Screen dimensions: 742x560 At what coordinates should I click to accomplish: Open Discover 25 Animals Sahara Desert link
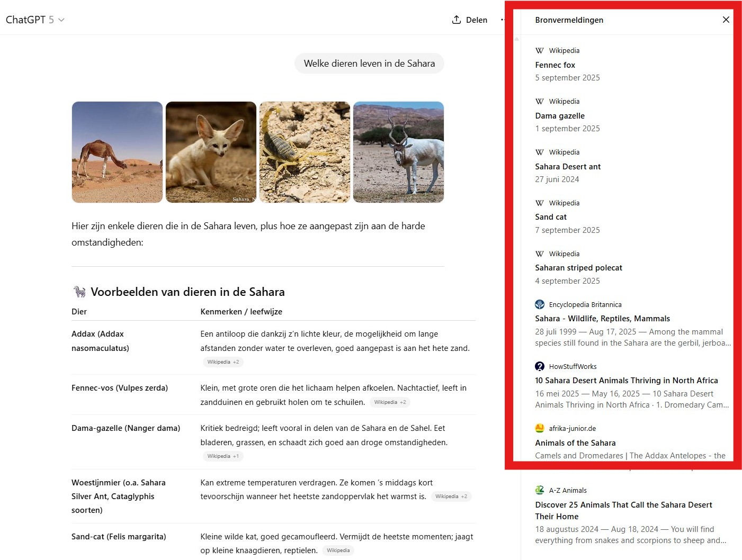click(x=623, y=511)
